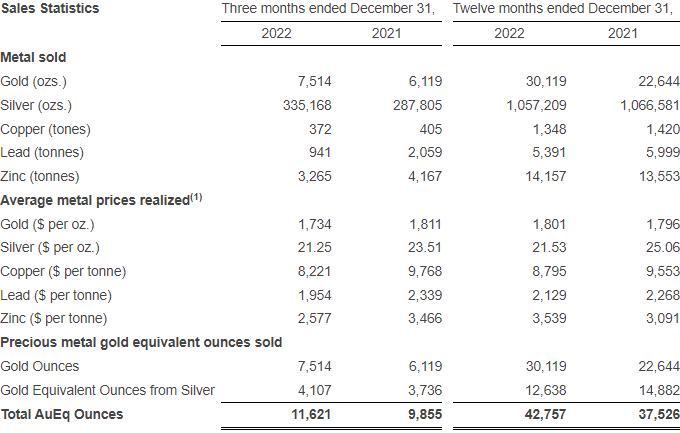The height and width of the screenshot is (433, 680).
Task: Select Gold Equivalent Ounces from Silver label
Action: (108, 390)
